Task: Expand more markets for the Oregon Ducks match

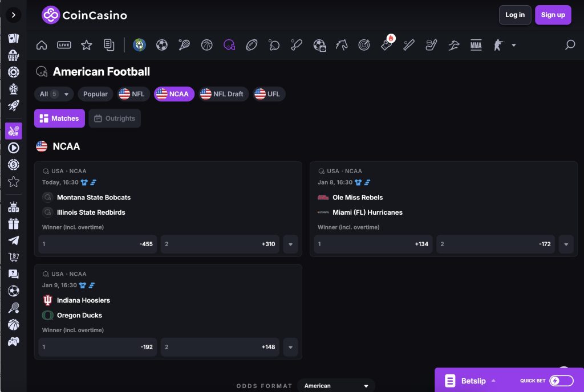Action: (x=291, y=346)
